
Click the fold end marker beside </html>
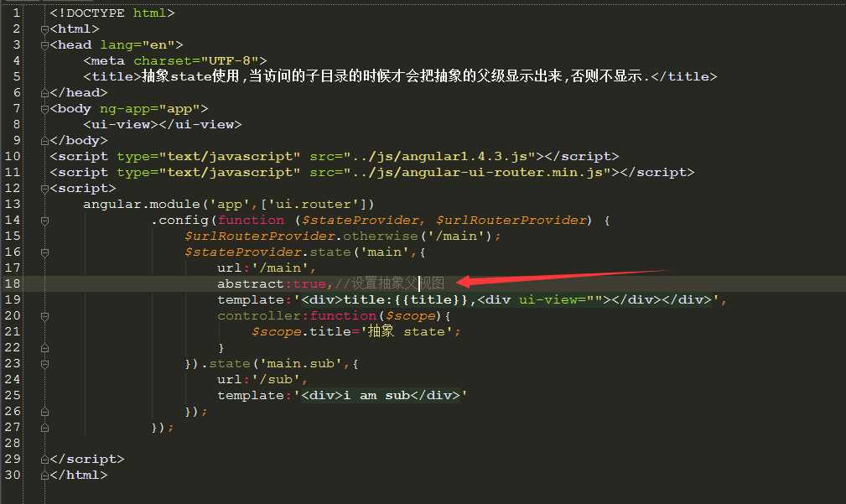(x=44, y=475)
